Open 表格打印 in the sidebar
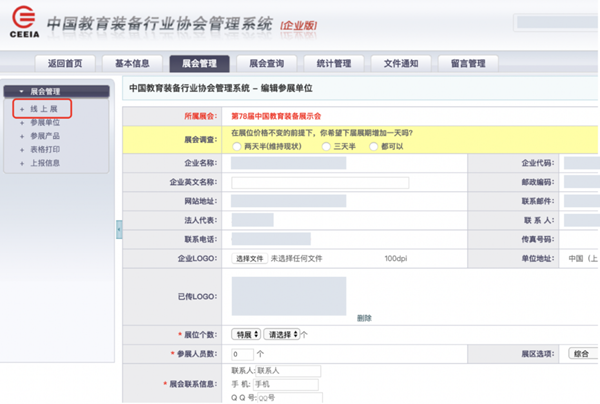This screenshot has width=600, height=404. point(45,149)
